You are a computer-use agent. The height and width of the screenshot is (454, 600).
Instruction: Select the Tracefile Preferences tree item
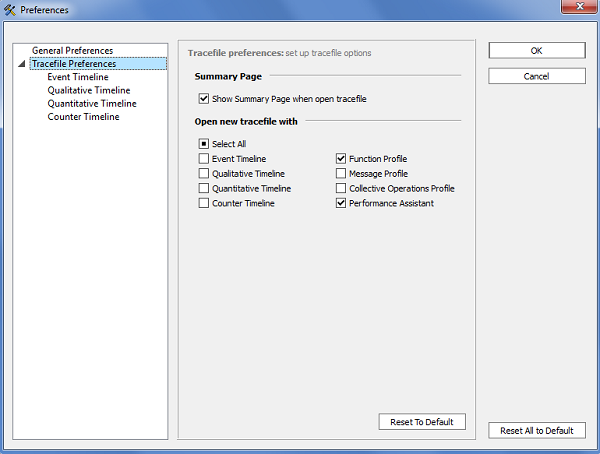pyautogui.click(x=73, y=64)
